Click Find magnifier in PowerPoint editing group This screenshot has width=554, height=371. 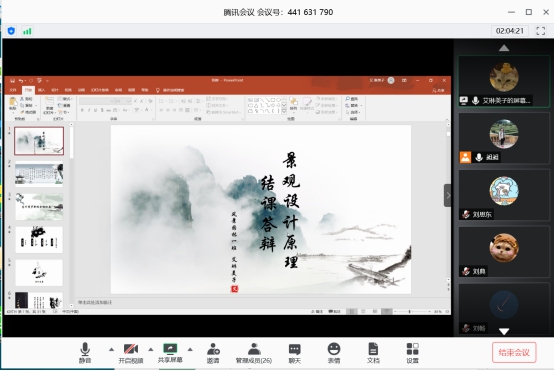click(x=348, y=99)
